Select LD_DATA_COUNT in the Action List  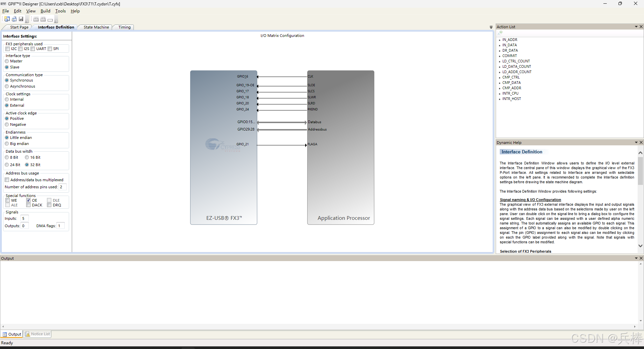(x=517, y=66)
